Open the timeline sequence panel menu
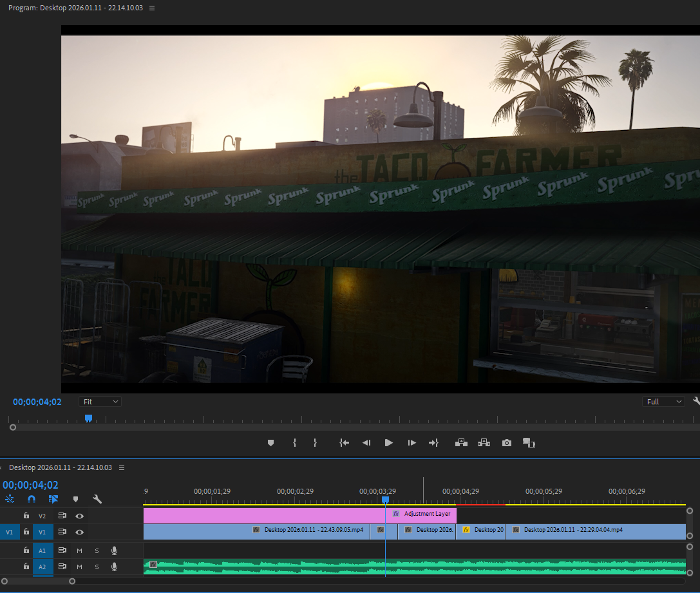This screenshot has width=700, height=593. [x=122, y=467]
